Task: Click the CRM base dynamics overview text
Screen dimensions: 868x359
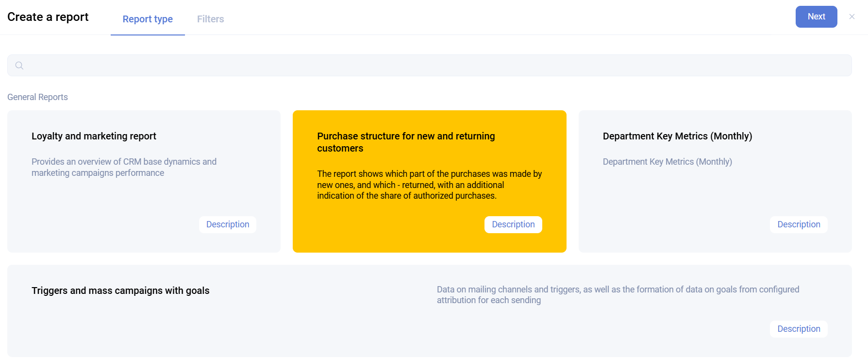Action: (x=124, y=167)
